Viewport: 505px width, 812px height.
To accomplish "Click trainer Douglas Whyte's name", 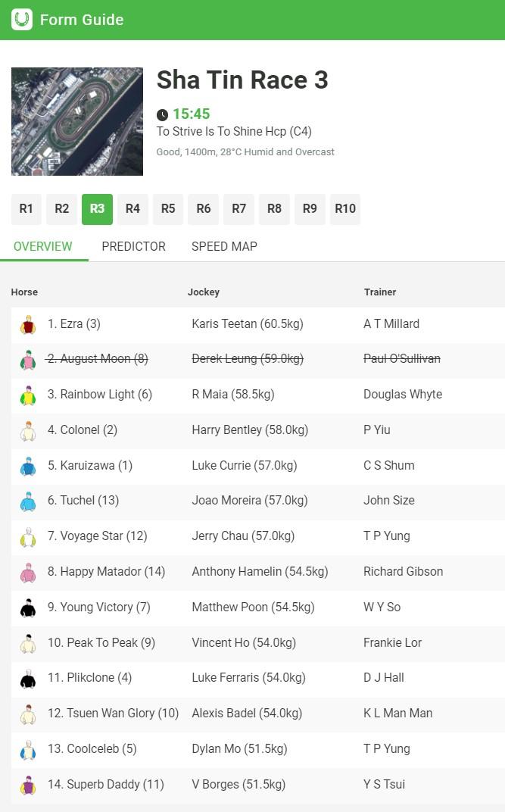I will coord(403,395).
